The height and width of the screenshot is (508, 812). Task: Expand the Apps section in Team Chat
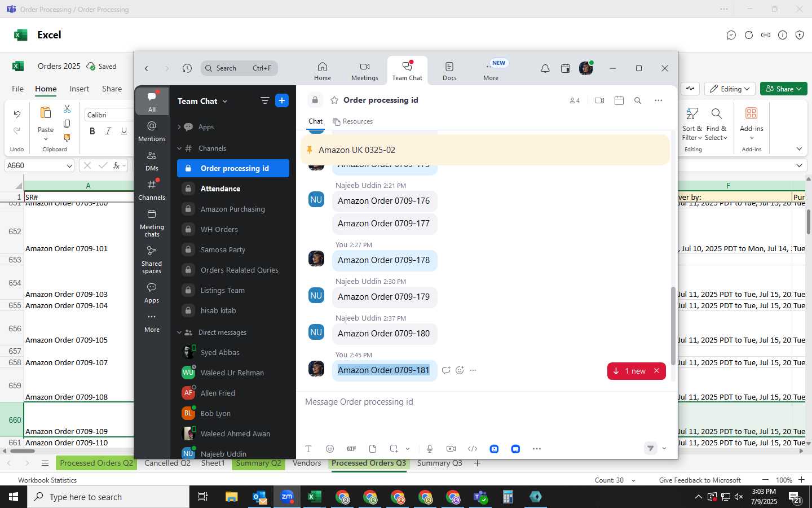[179, 127]
